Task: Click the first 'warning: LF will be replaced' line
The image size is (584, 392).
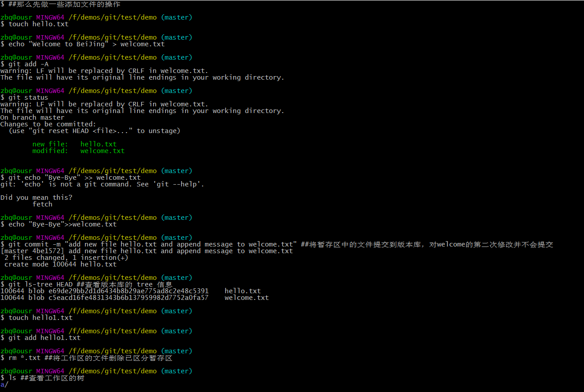Action: [104, 71]
